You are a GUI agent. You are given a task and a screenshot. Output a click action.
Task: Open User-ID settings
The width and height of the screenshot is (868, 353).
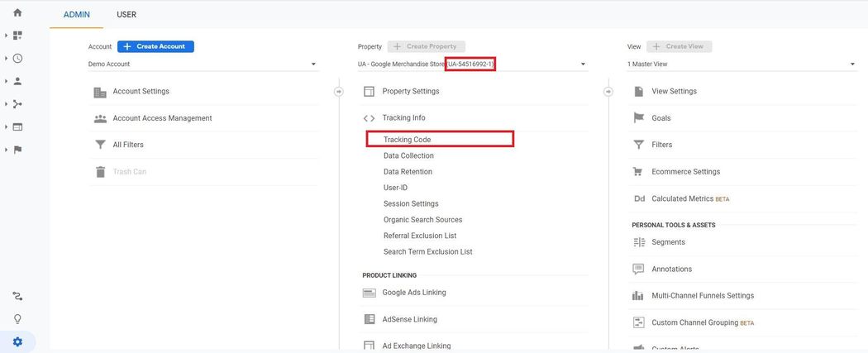[395, 188]
